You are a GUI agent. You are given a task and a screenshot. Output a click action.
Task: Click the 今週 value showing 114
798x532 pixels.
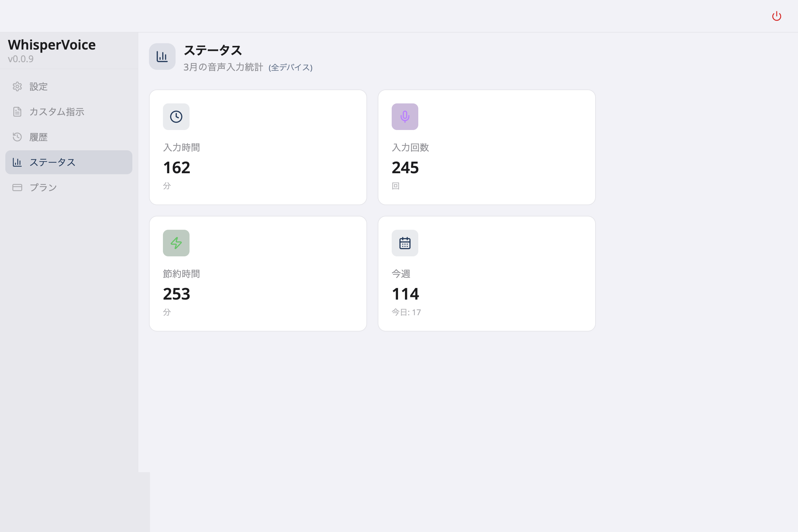pyautogui.click(x=405, y=294)
